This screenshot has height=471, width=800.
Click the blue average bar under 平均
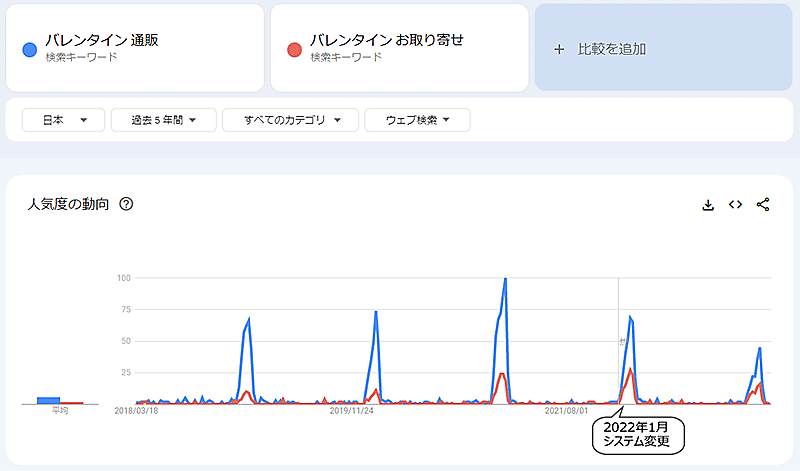(49, 400)
